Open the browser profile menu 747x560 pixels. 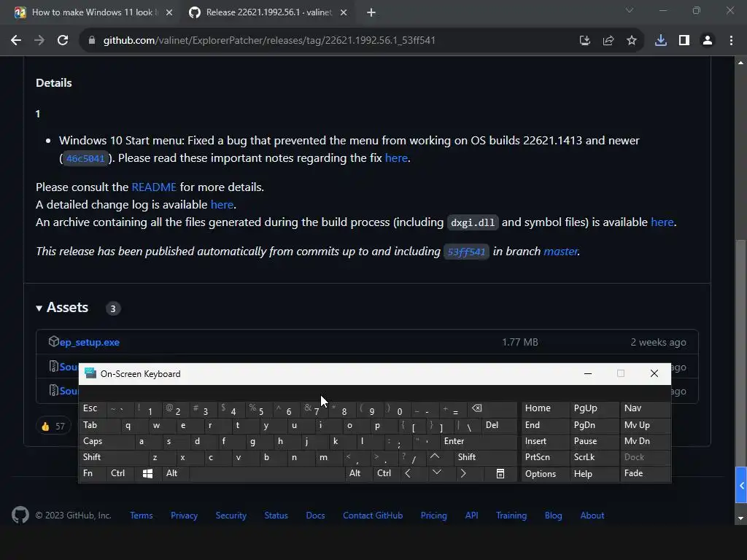coord(708,41)
